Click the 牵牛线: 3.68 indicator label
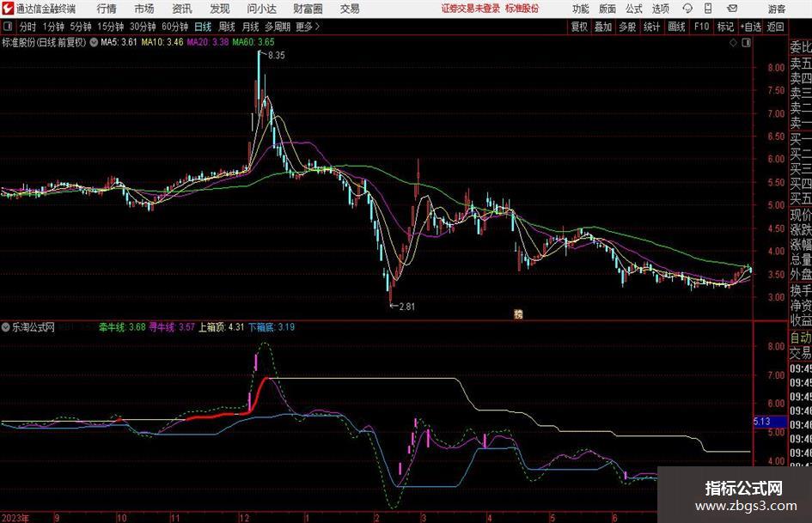Image resolution: width=812 pixels, height=523 pixels. point(122,327)
